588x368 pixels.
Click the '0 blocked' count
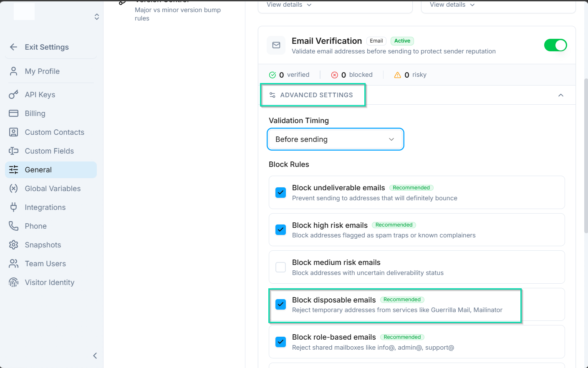tap(352, 75)
